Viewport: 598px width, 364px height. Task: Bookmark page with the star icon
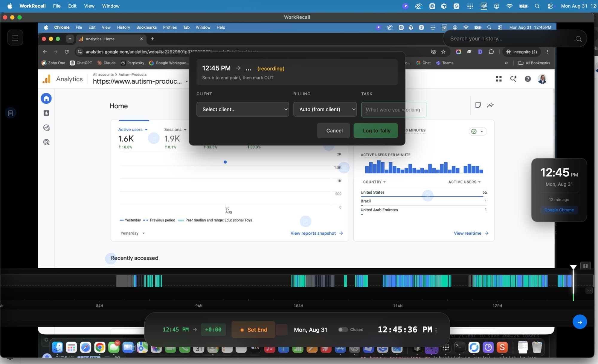pos(443,52)
